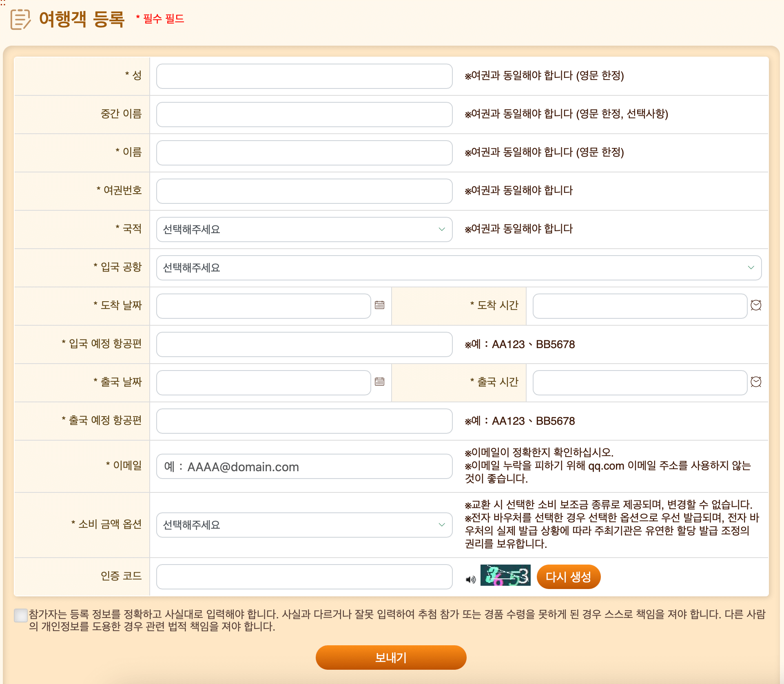The image size is (784, 684).
Task: Play the audio captcha speaker icon
Action: (471, 579)
